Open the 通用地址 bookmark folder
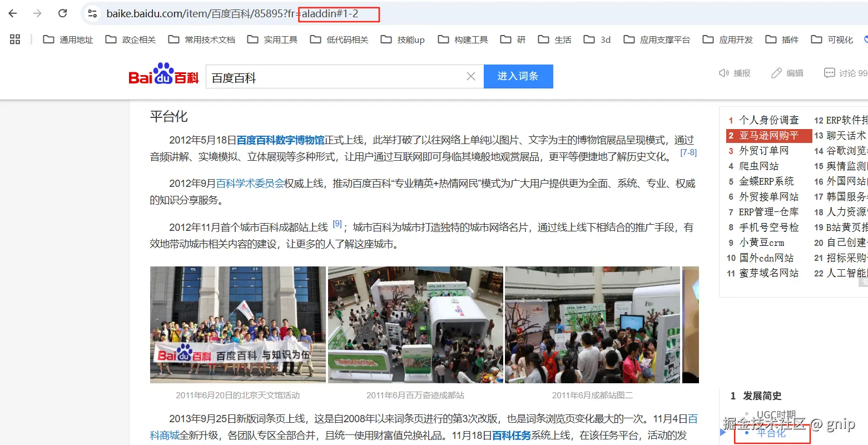868x445 pixels. tap(68, 39)
